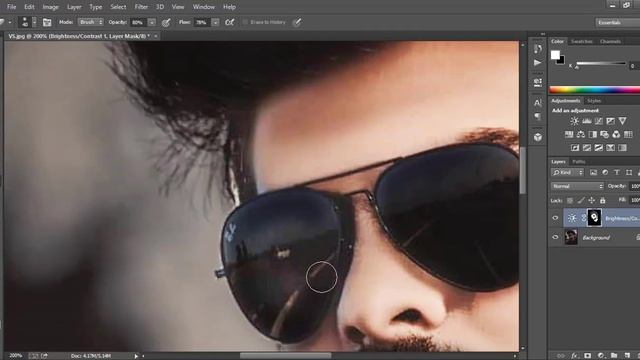Click the add layer style fx button
The height and width of the screenshot is (360, 640).
coord(574,356)
